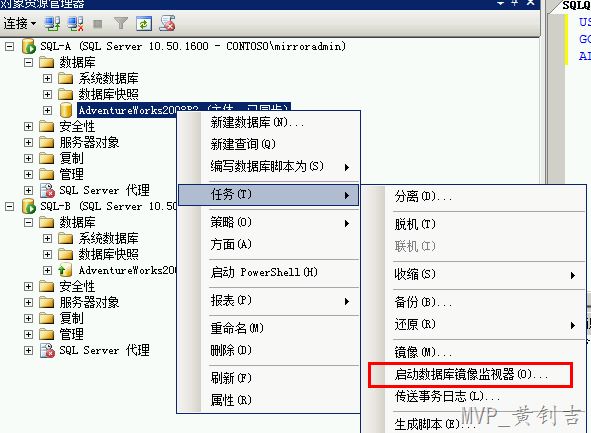591x433 pixels.
Task: Choose 启动数据库镜像监视器(O)... in tasks submenu
Action: pos(474,375)
